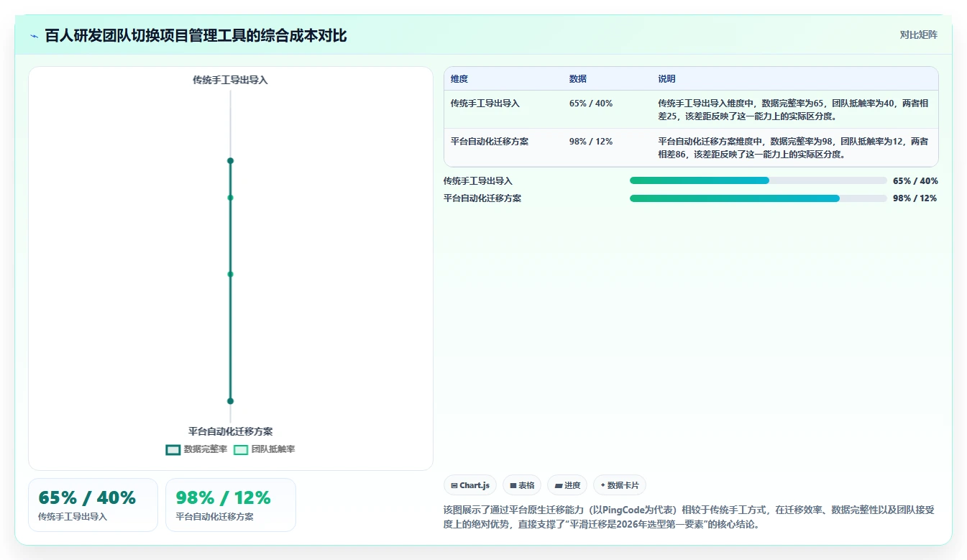Click the 说明 column header

tap(666, 79)
